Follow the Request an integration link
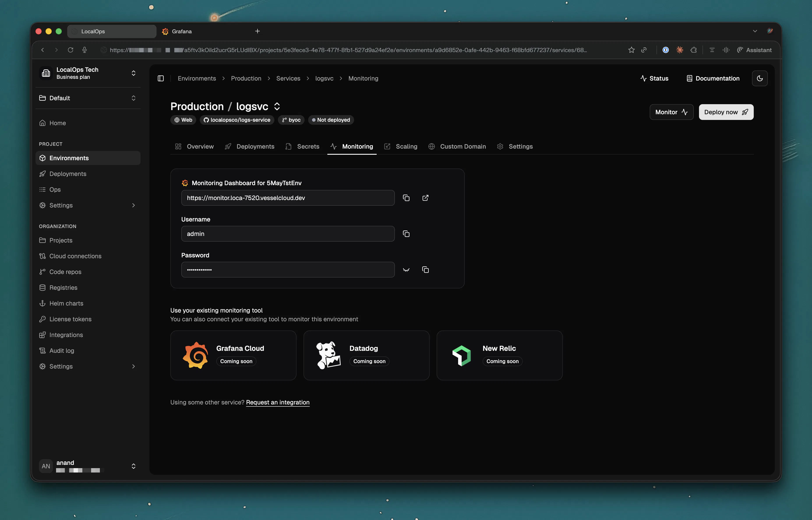 (278, 402)
